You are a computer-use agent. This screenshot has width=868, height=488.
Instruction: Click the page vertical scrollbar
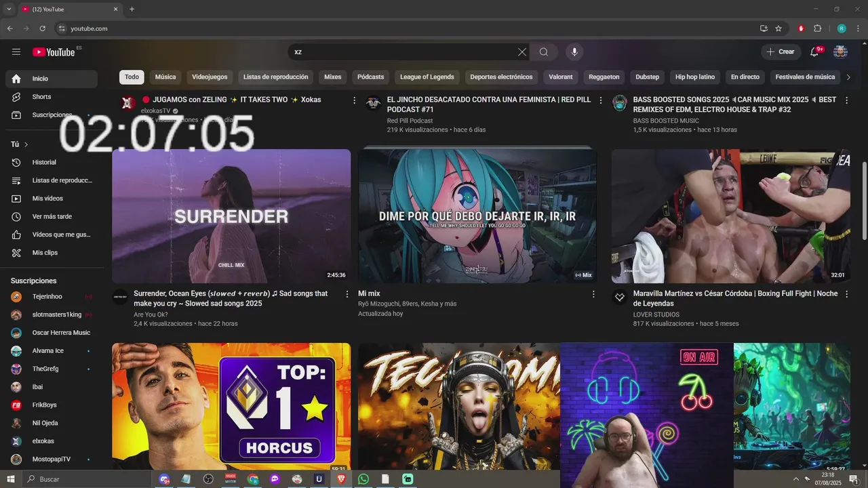864,201
